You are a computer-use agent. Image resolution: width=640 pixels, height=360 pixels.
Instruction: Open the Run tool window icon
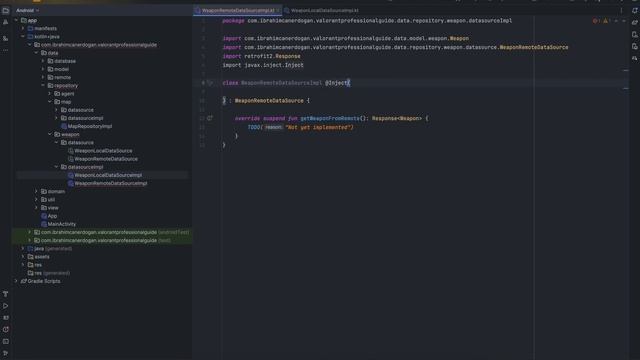pyautogui.click(x=5, y=306)
